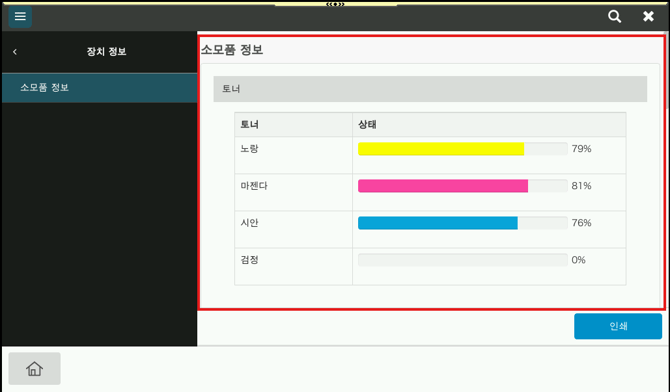This screenshot has height=392, width=670.
Task: Go back using the left chevron
Action: click(x=15, y=52)
